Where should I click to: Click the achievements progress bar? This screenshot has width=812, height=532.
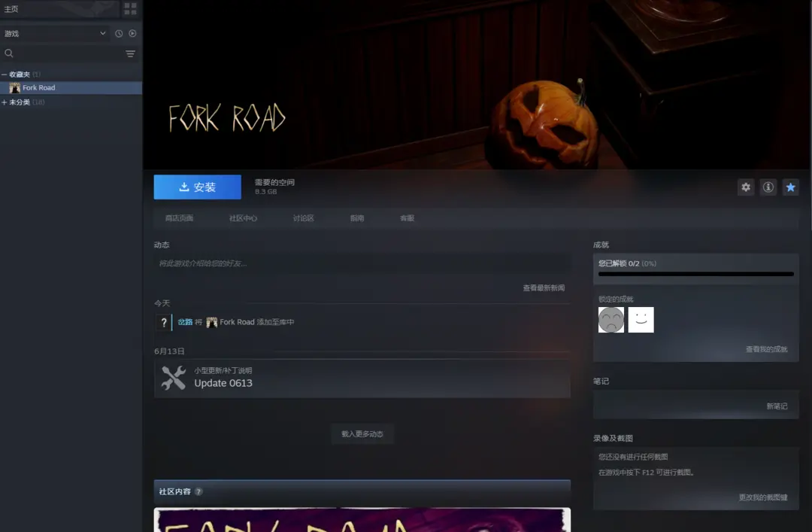(696, 274)
